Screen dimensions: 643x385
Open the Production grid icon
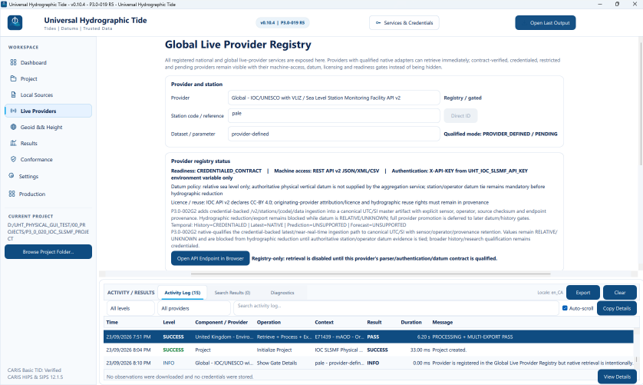(x=11, y=194)
